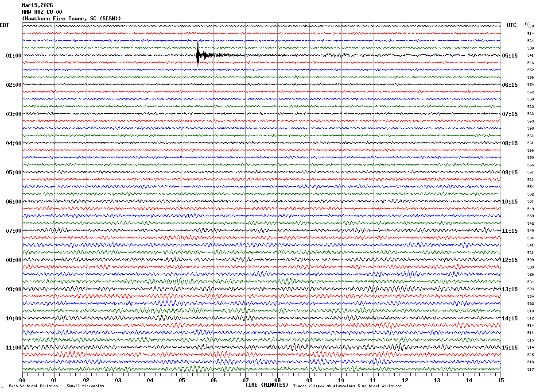Screen dimensions: 536x392
Task: Click the 12:15 UTC time label
Action: click(510, 260)
